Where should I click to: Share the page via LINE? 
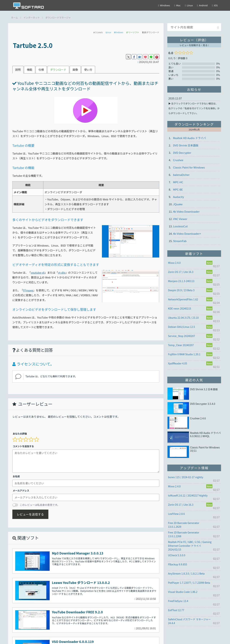point(151,57)
